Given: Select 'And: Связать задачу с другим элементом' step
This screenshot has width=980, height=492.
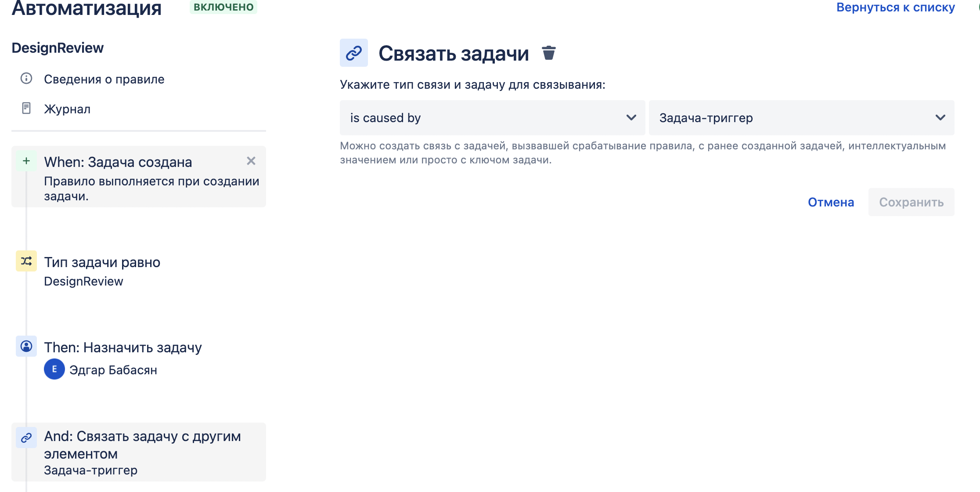Looking at the screenshot, I should [x=139, y=452].
